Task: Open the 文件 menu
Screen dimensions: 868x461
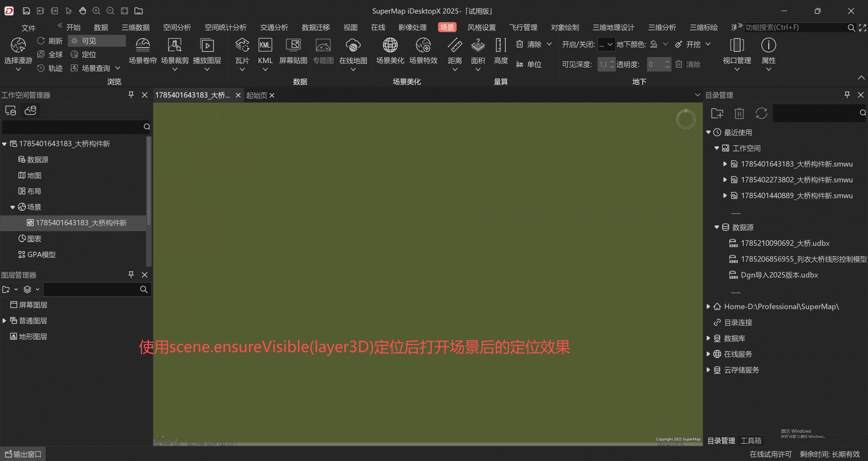Action: pos(28,28)
